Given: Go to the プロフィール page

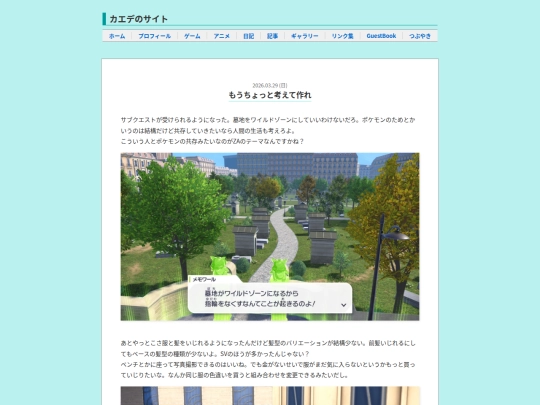Looking at the screenshot, I should click(154, 36).
